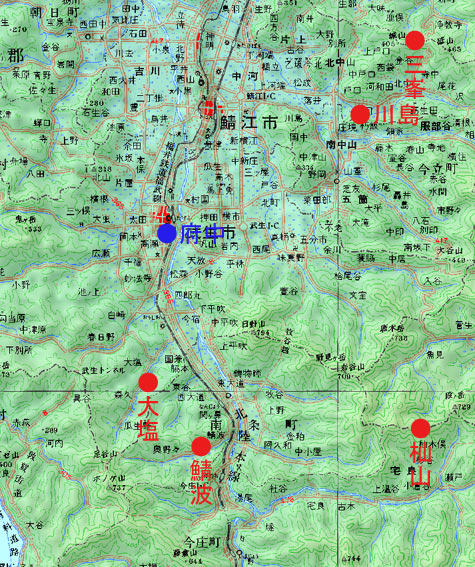The image size is (475, 567).
Task: Click the red 川島 label
Action: tap(396, 115)
